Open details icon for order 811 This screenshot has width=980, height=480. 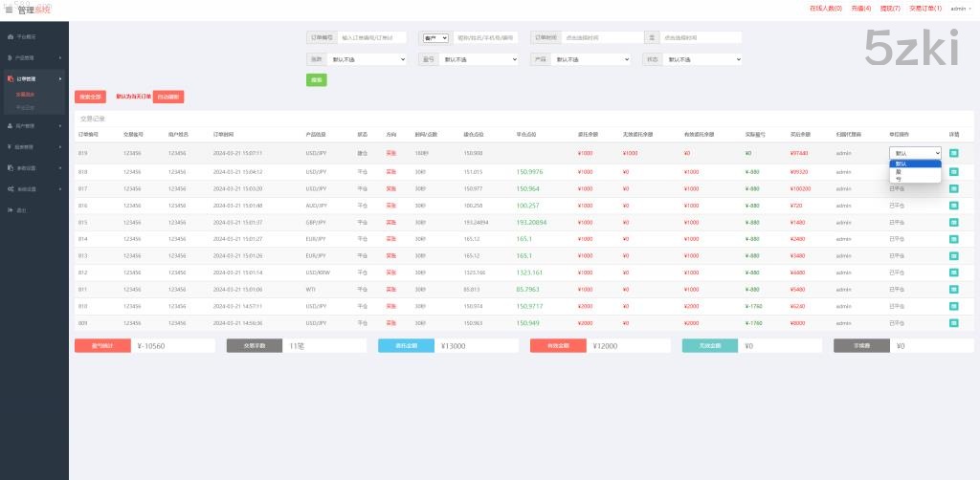[x=954, y=289]
